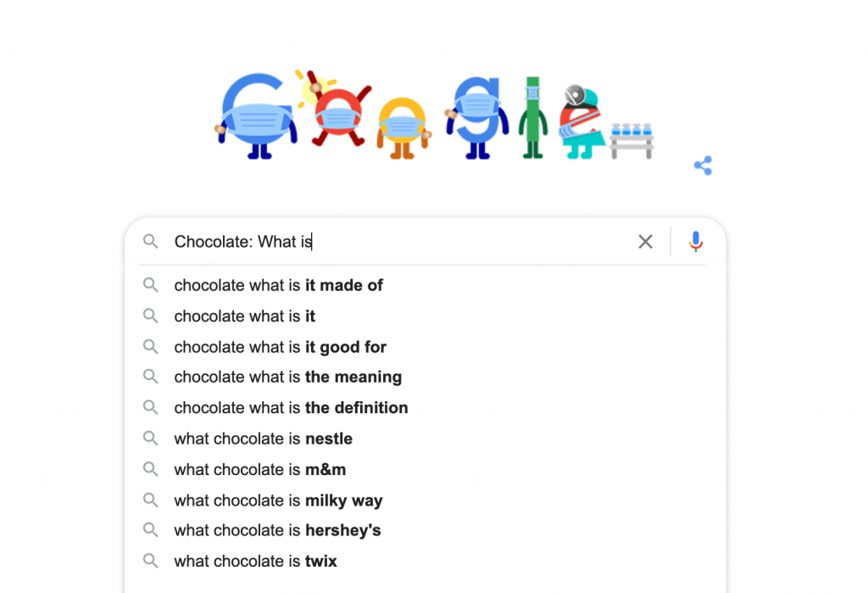The image size is (868, 593).
Task: Clear the search query with the X button
Action: tap(645, 242)
